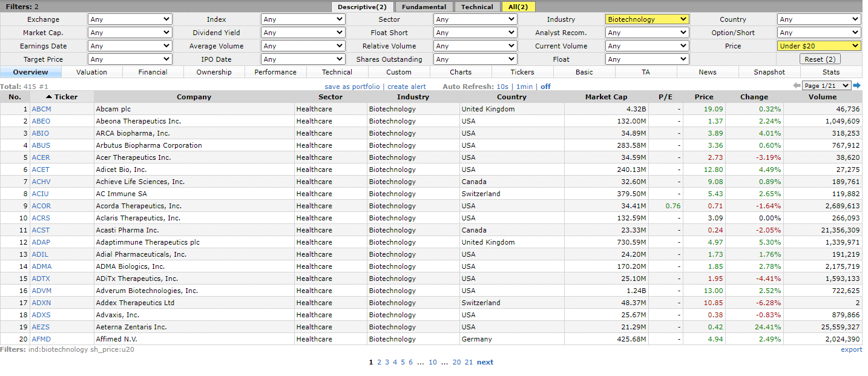Viewport: 868px width, 376px height.
Task: Open the Snapshot view tab
Action: point(769,72)
